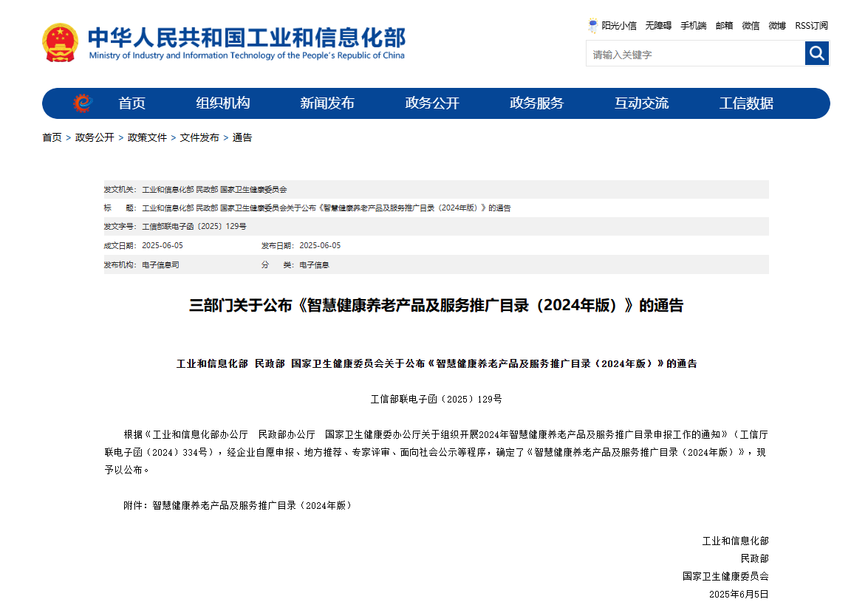Click signature line 民政部

coord(755,558)
